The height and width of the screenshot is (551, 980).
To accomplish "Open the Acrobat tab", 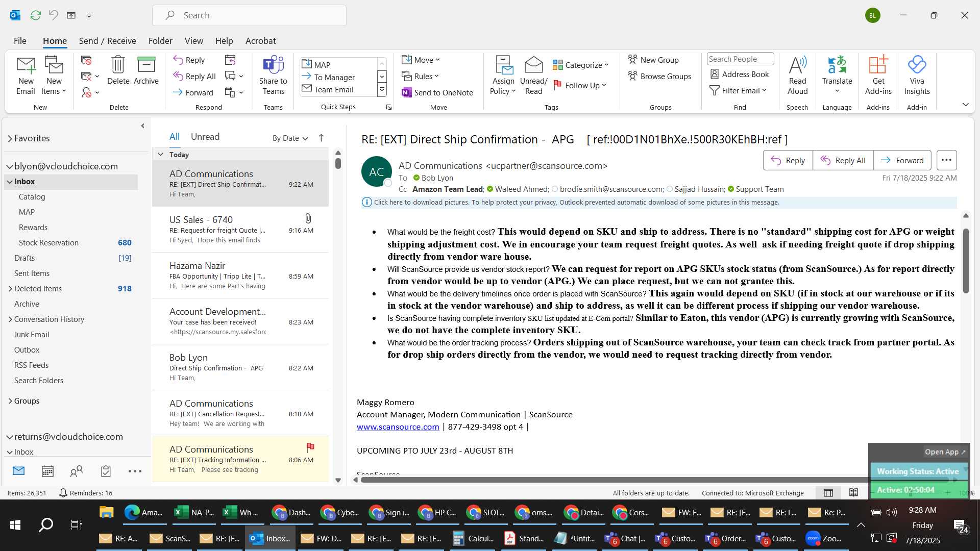I will (260, 41).
